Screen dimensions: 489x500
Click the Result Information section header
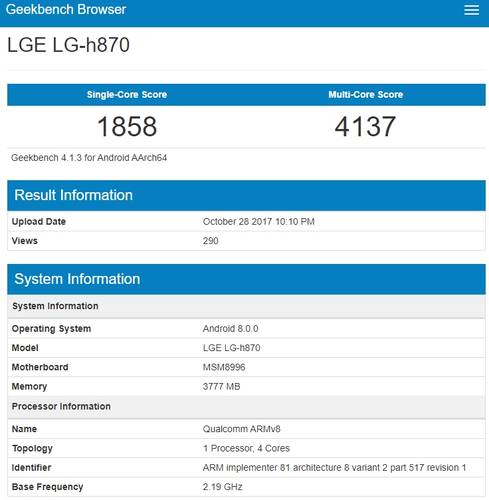[x=246, y=195]
